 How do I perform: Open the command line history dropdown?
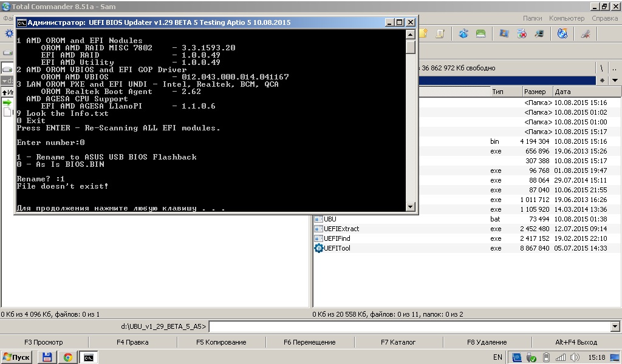pos(615,327)
